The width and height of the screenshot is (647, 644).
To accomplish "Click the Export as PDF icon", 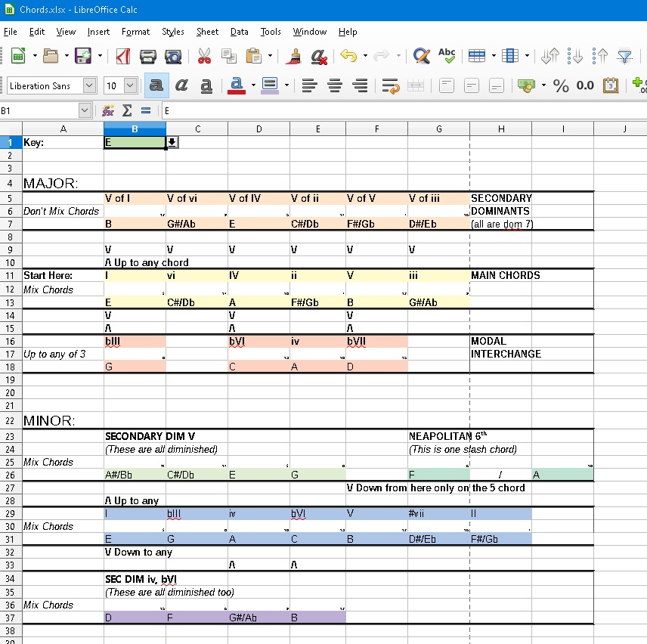I will click(122, 56).
